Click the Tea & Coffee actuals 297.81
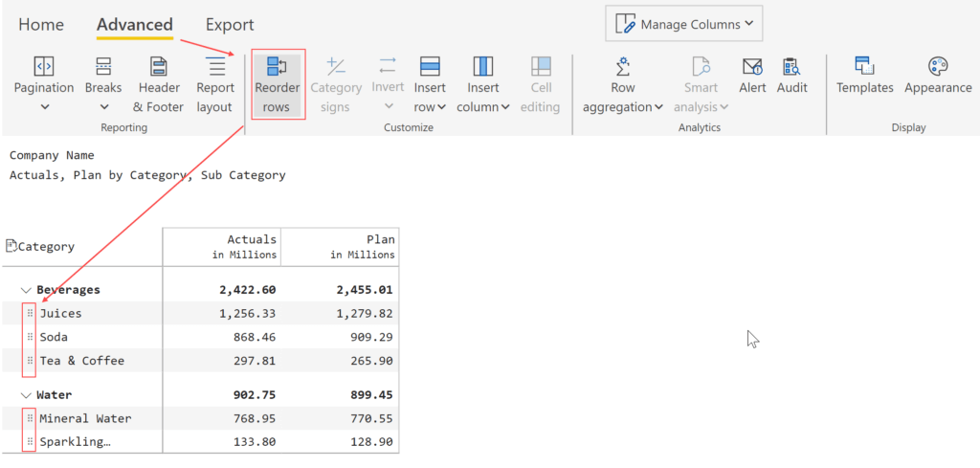The height and width of the screenshot is (468, 980). pyautogui.click(x=255, y=361)
